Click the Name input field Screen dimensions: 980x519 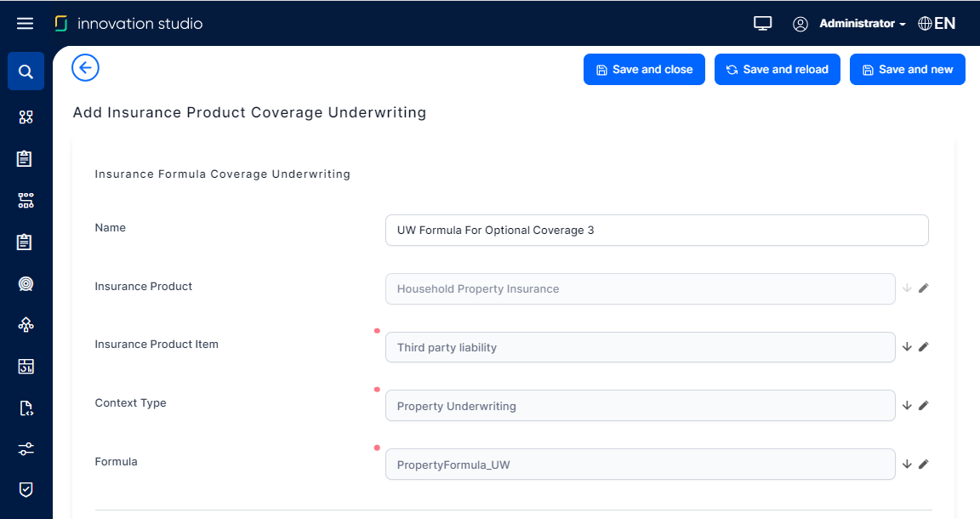656,231
